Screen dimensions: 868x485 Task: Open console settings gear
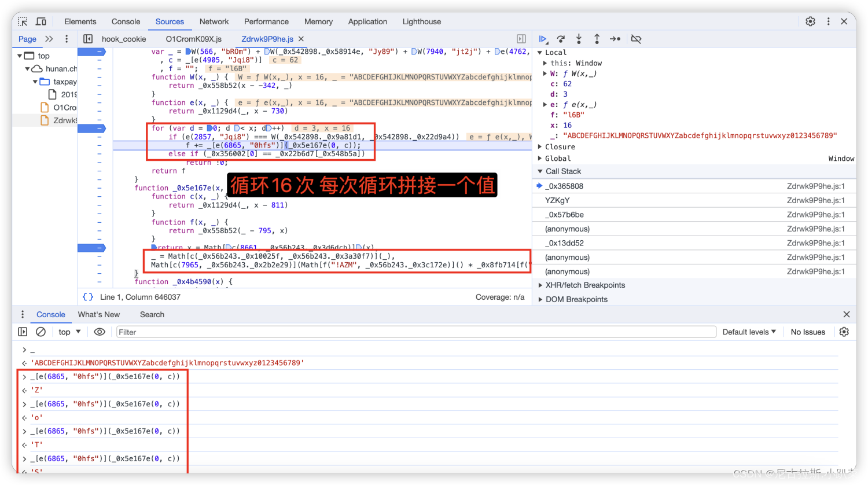tap(844, 332)
